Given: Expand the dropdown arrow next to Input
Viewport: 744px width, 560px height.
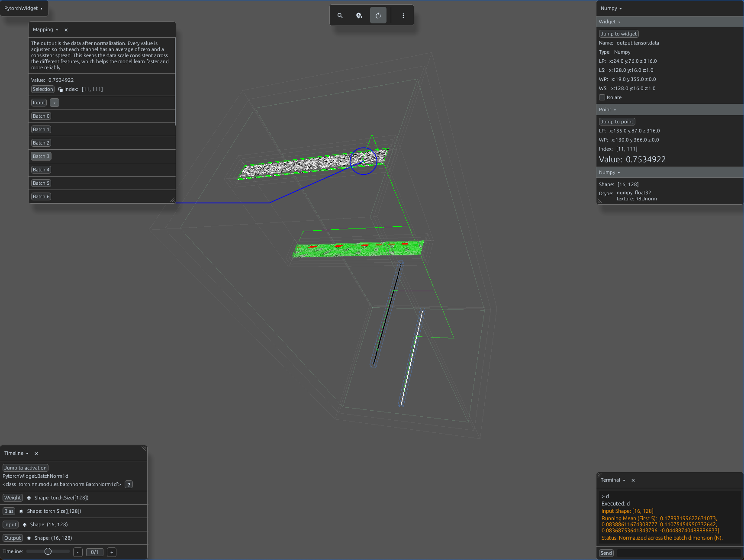Looking at the screenshot, I should pos(55,103).
